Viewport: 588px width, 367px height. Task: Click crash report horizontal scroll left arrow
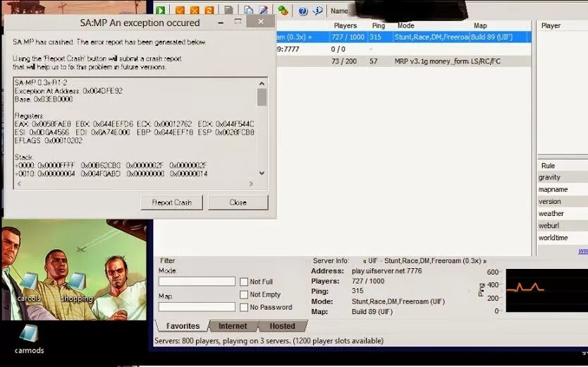click(19, 183)
